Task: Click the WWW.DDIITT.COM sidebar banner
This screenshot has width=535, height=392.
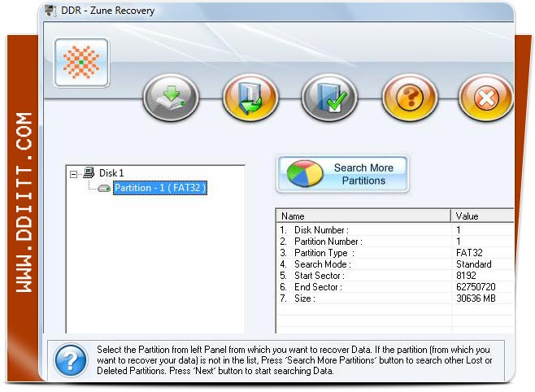Action: coord(24,203)
